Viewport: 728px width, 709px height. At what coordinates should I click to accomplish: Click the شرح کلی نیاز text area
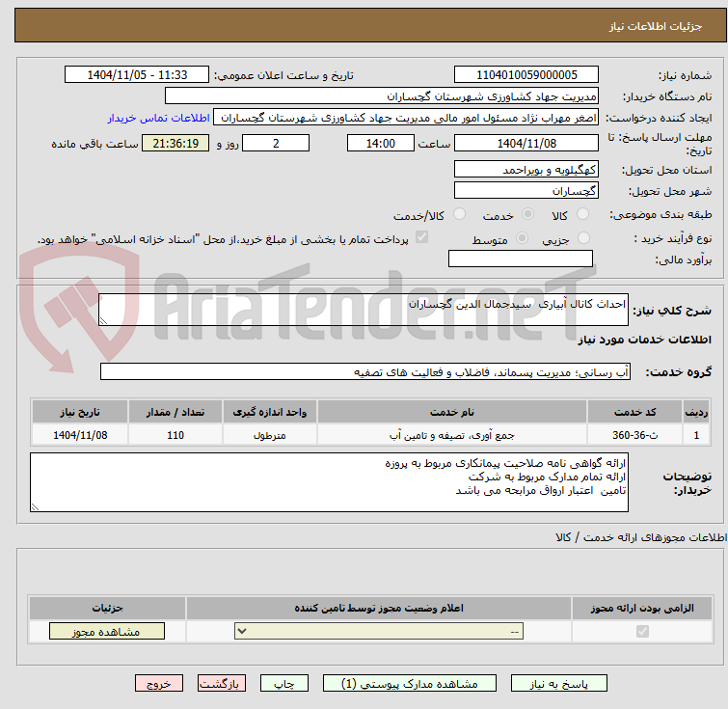pos(364,310)
